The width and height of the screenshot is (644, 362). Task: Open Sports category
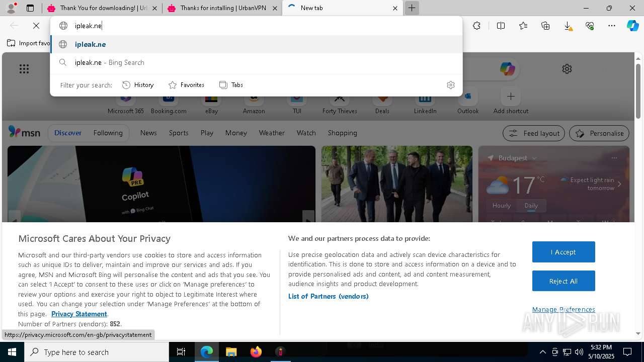pyautogui.click(x=179, y=133)
